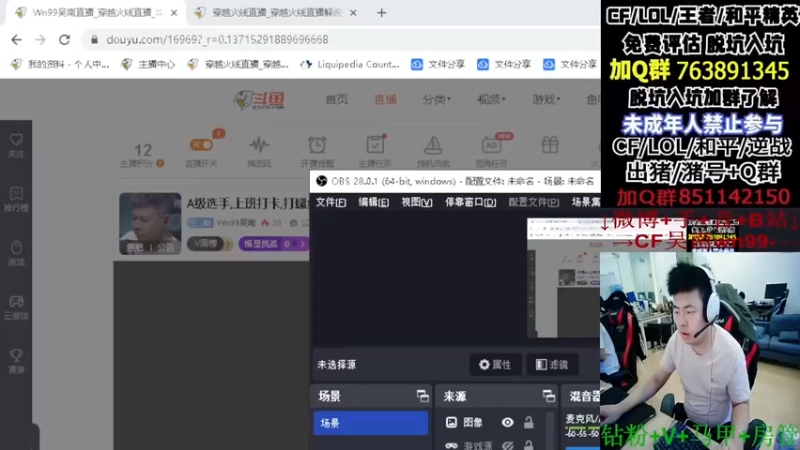Open OBS 视图(V) menu
Image resolution: width=800 pixels, height=450 pixels.
(416, 202)
